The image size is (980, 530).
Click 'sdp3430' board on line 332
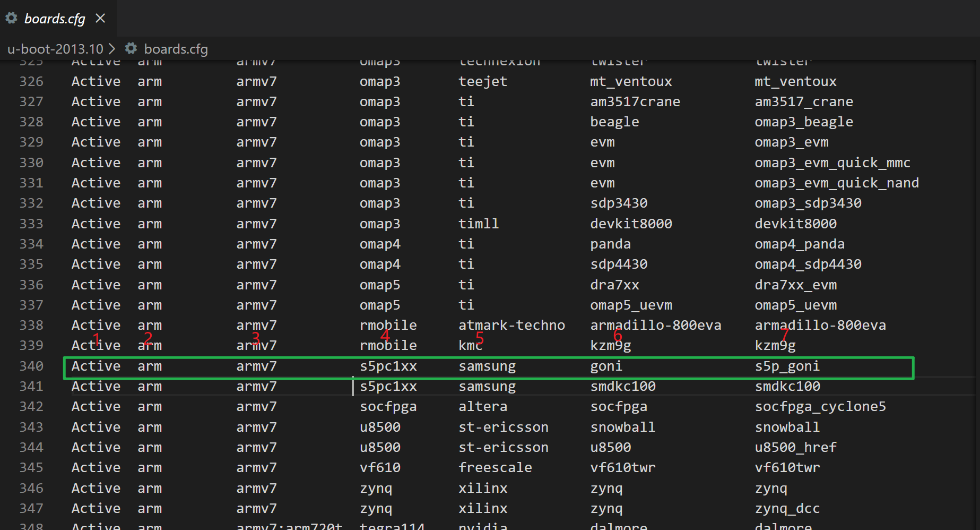pyautogui.click(x=619, y=203)
